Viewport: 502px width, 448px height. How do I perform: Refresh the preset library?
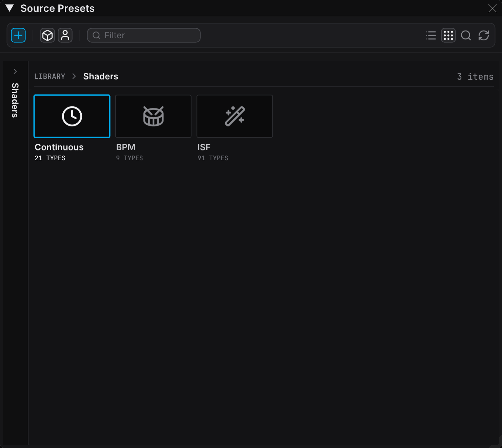click(x=484, y=35)
